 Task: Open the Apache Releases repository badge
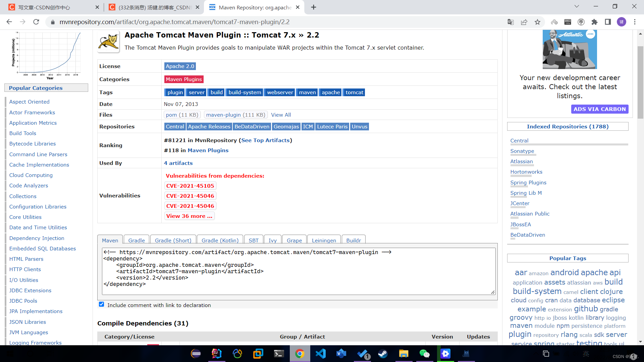(x=209, y=127)
